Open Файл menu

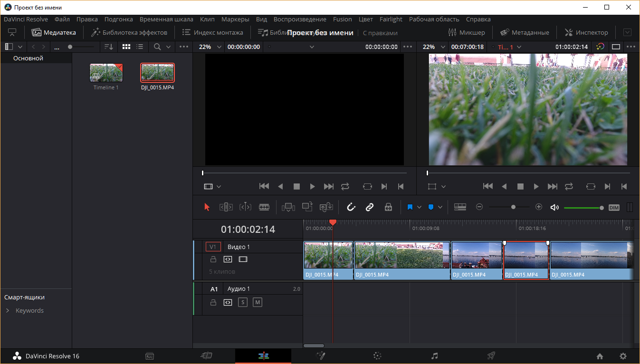62,19
